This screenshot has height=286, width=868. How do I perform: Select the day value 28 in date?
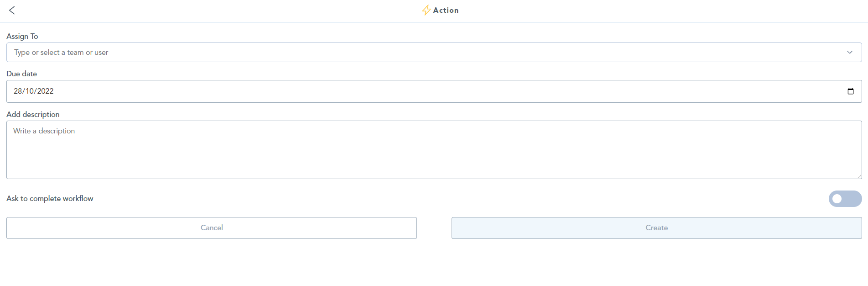[x=18, y=91]
